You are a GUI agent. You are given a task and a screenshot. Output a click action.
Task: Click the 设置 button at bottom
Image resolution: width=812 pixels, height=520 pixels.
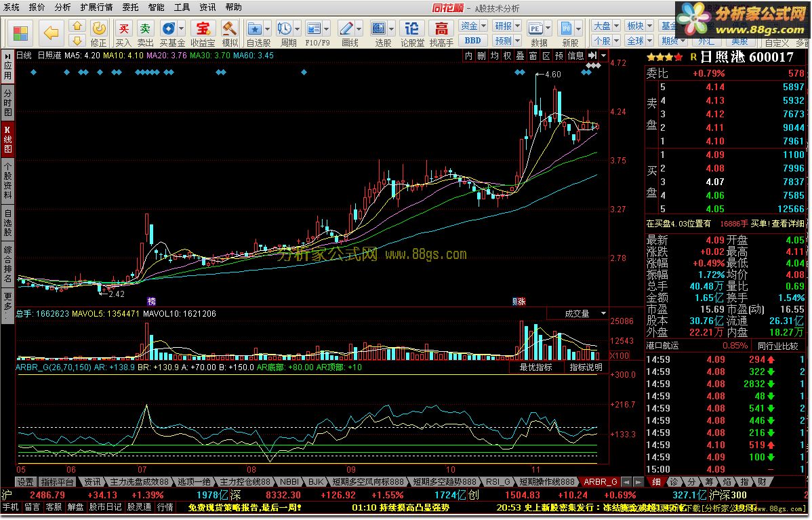(25, 482)
